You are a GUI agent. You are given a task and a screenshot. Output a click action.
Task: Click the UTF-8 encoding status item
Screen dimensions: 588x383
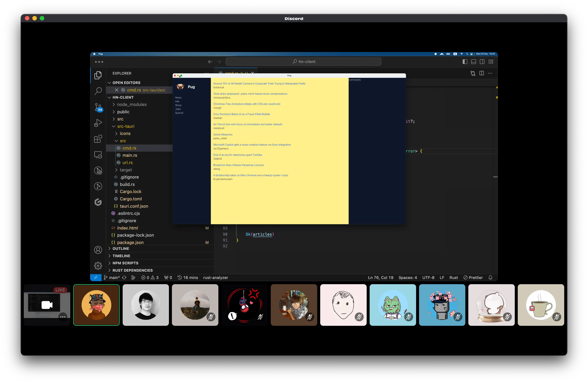coord(428,277)
